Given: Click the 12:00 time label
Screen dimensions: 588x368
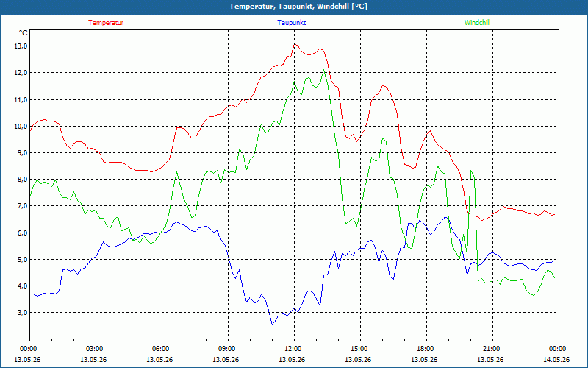Looking at the screenshot, I should (x=294, y=349).
